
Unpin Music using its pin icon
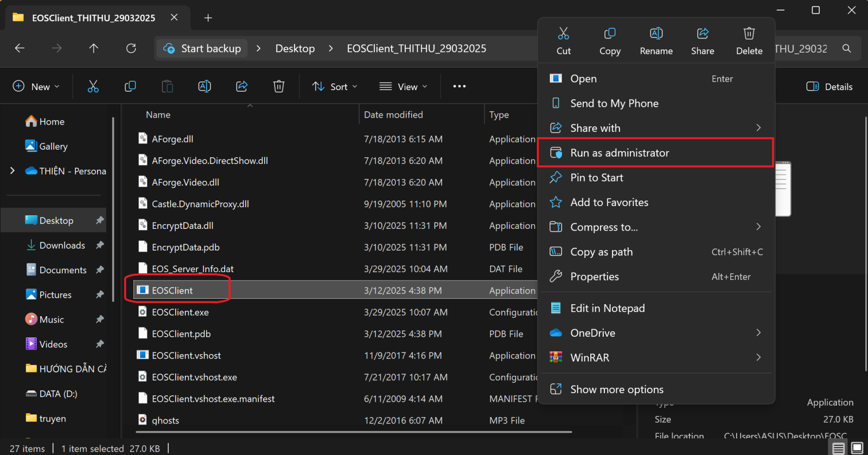pyautogui.click(x=100, y=319)
